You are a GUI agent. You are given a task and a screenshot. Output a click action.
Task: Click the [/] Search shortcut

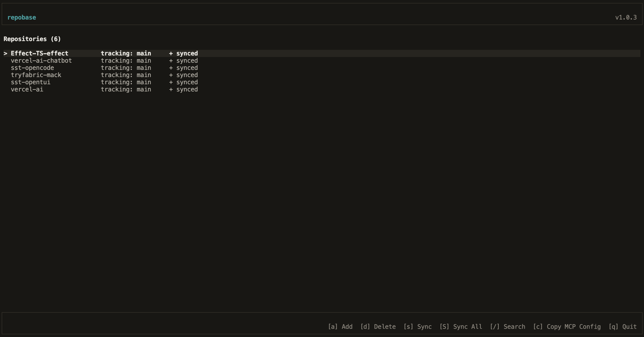click(x=508, y=327)
